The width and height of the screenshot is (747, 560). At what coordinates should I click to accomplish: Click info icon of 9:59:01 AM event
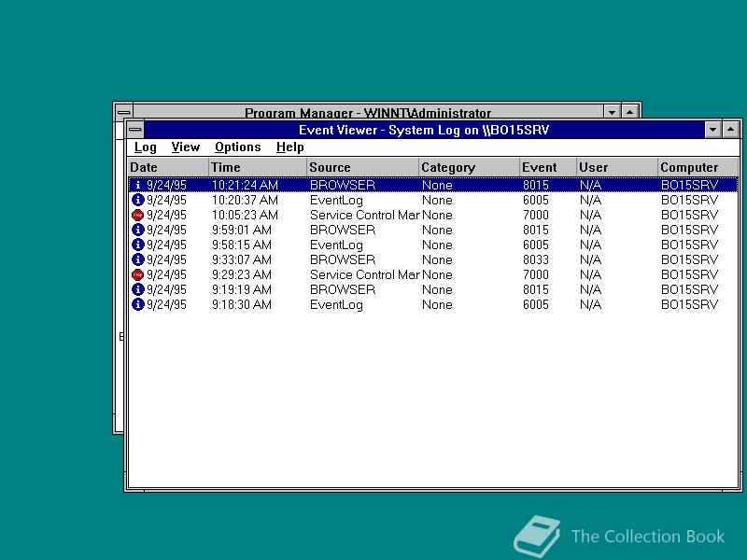[x=137, y=230]
